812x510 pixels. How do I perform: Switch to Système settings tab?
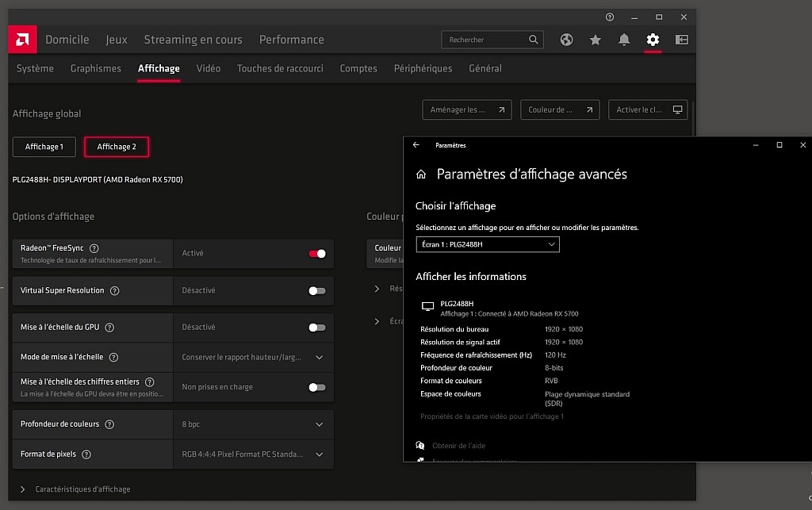coord(35,68)
